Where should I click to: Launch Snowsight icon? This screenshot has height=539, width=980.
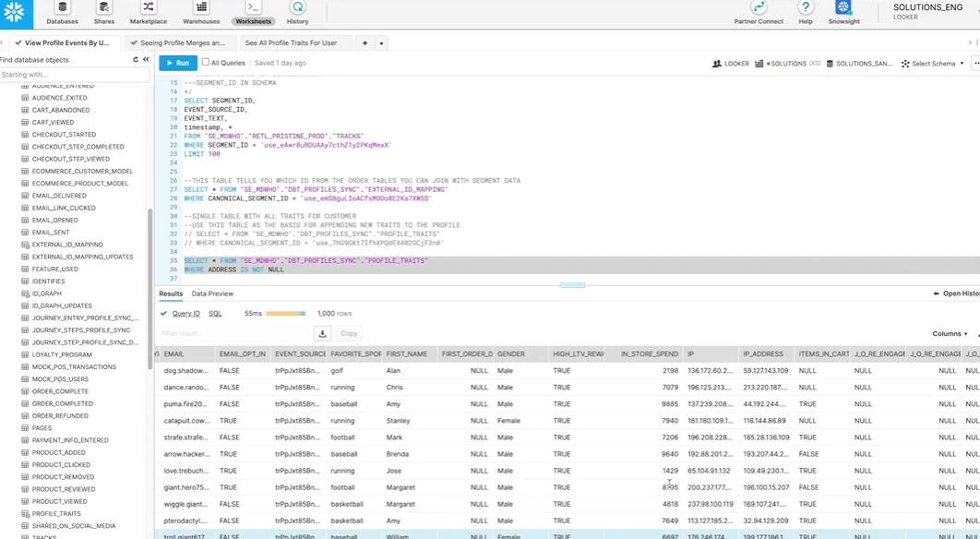click(x=843, y=8)
